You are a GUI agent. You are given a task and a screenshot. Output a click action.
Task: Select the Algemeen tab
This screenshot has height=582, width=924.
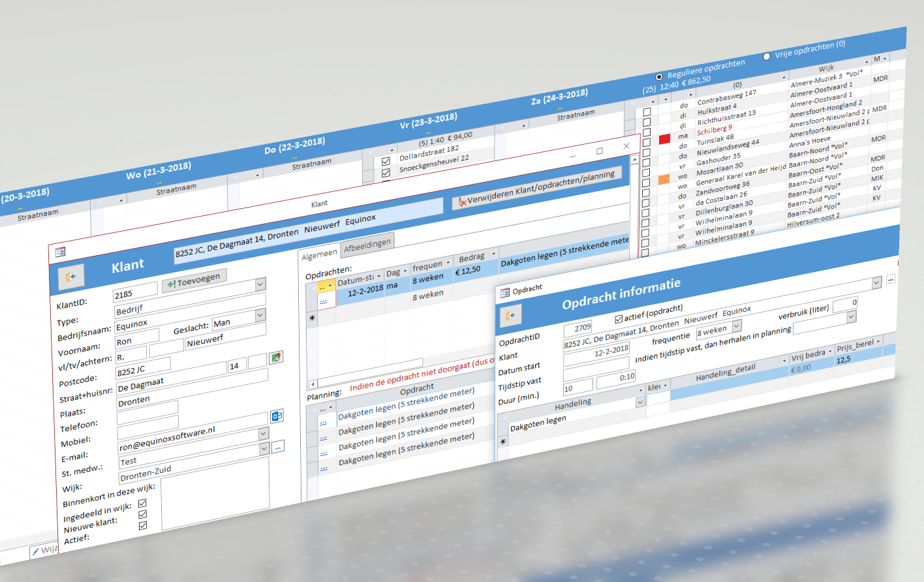tap(318, 255)
